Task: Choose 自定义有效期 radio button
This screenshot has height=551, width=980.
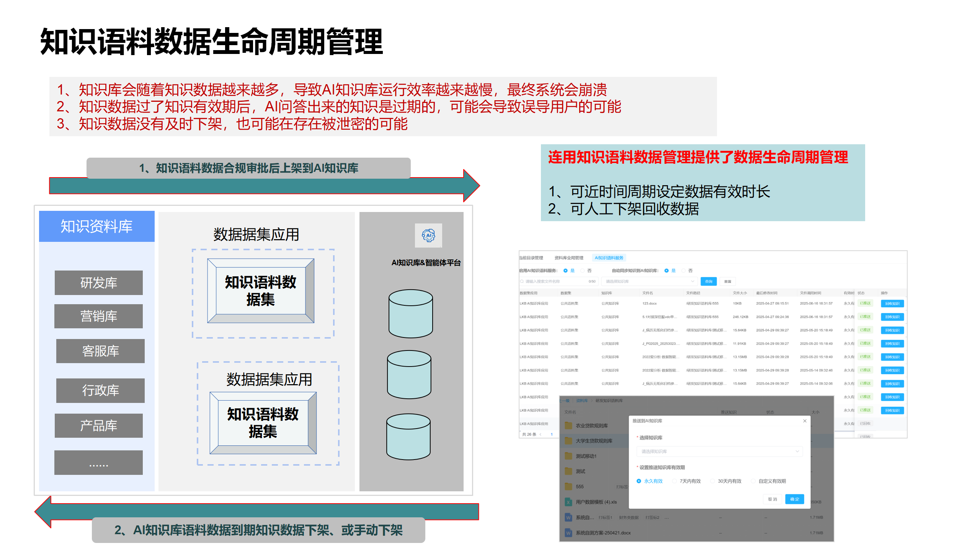Action: pos(753,481)
